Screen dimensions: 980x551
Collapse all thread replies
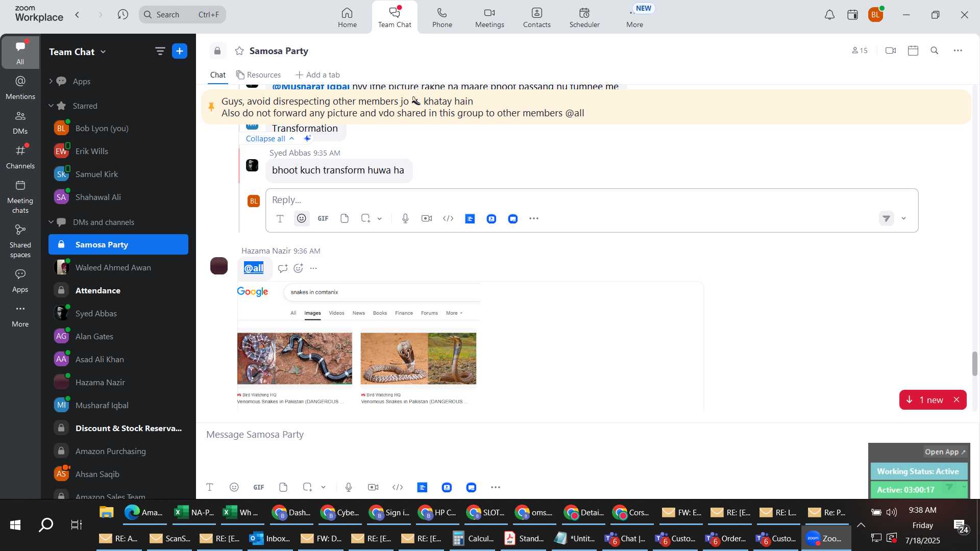270,139
